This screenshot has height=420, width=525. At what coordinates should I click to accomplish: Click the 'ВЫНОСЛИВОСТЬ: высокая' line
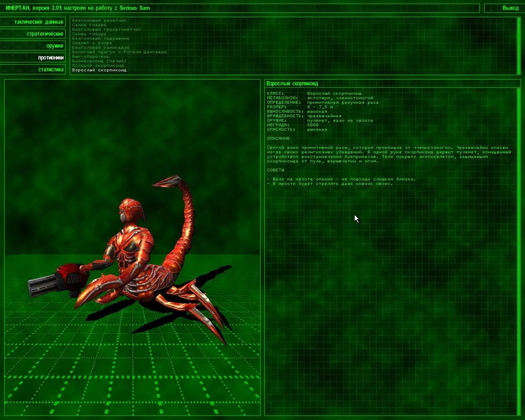(297, 112)
